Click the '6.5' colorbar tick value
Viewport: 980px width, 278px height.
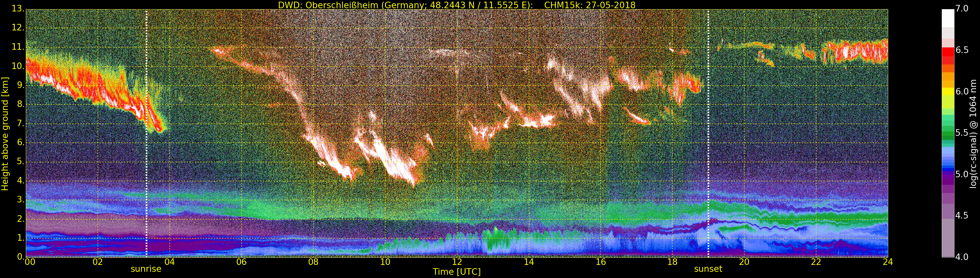(962, 50)
